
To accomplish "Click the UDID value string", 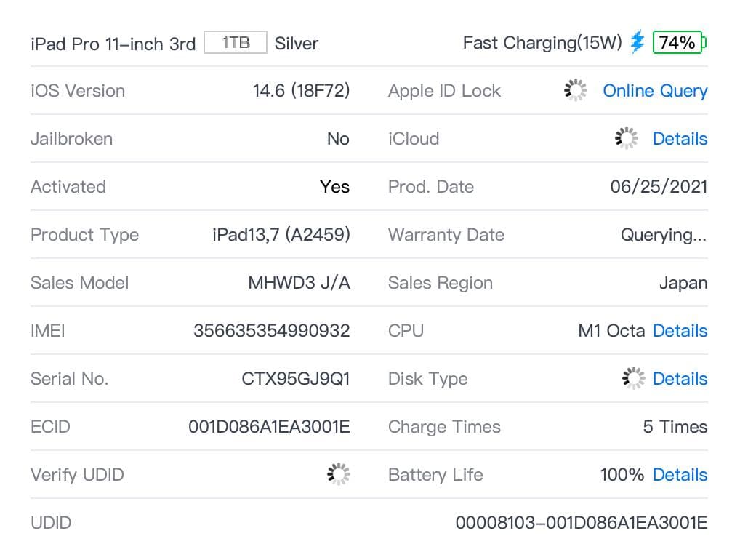I will [581, 523].
